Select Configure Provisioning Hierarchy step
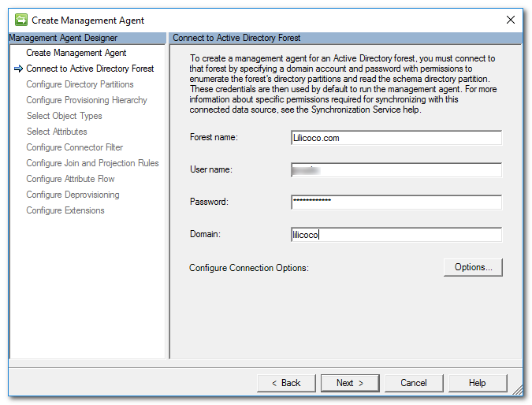Image resolution: width=532 pixels, height=405 pixels. (x=87, y=100)
